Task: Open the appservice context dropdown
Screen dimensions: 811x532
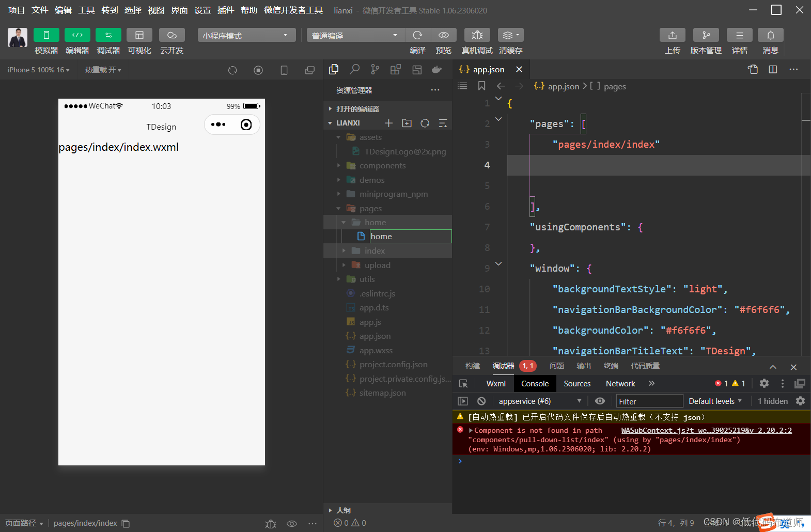Action: click(x=540, y=401)
